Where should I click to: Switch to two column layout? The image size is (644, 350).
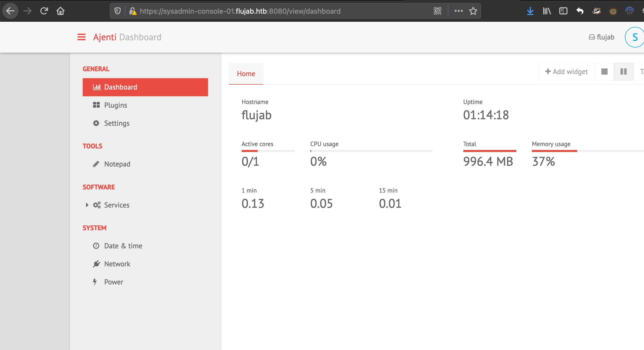(623, 71)
